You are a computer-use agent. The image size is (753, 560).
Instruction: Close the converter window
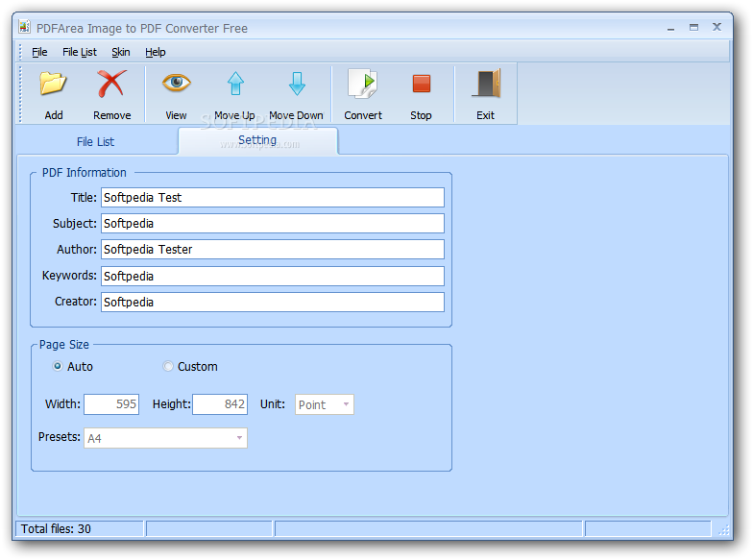coord(717,27)
